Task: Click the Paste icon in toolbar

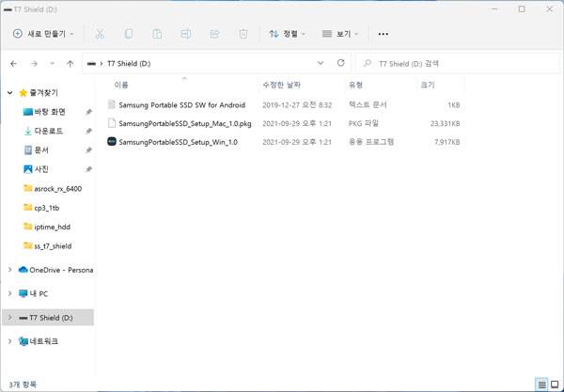Action: 156,34
